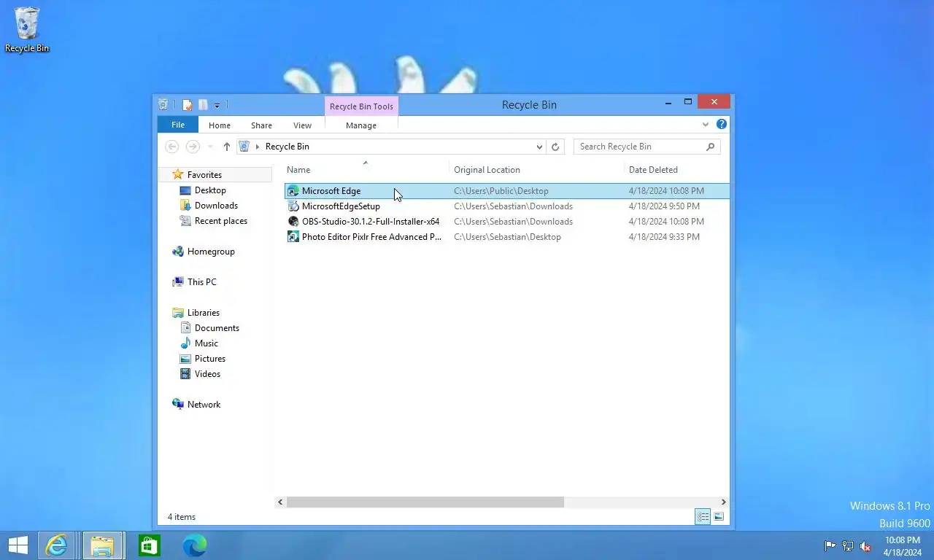
Task: Refresh the Recycle Bin view
Action: coord(555,147)
